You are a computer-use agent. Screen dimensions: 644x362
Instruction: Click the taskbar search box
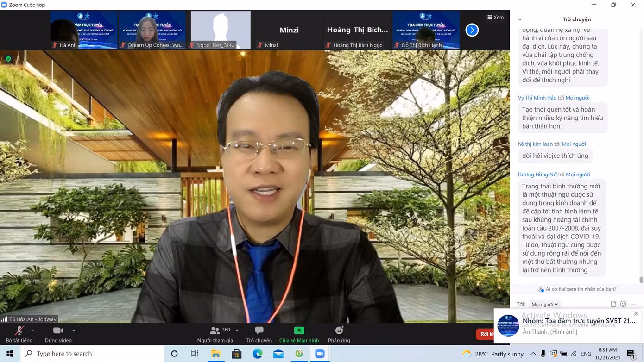(93, 354)
